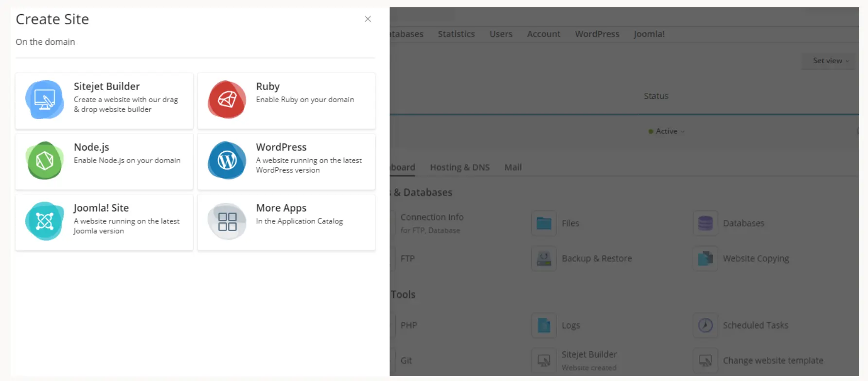868x381 pixels.
Task: Switch to the Users tab
Action: [x=501, y=34]
